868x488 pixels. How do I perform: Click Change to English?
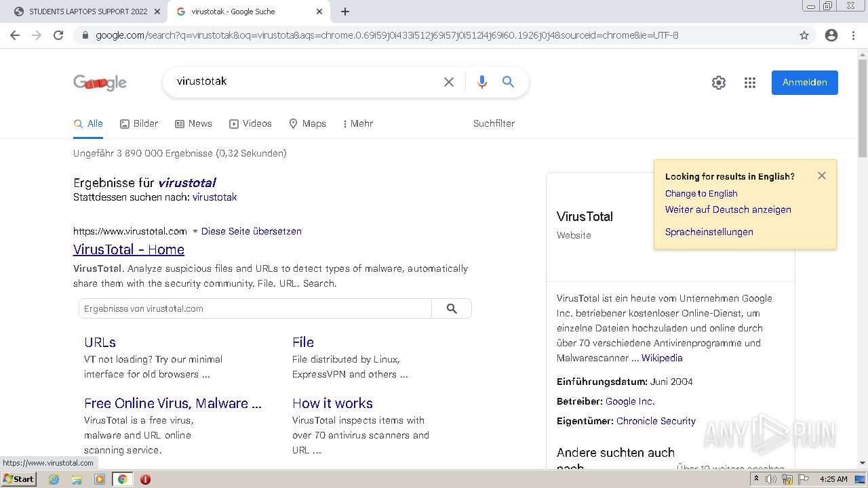tap(701, 193)
